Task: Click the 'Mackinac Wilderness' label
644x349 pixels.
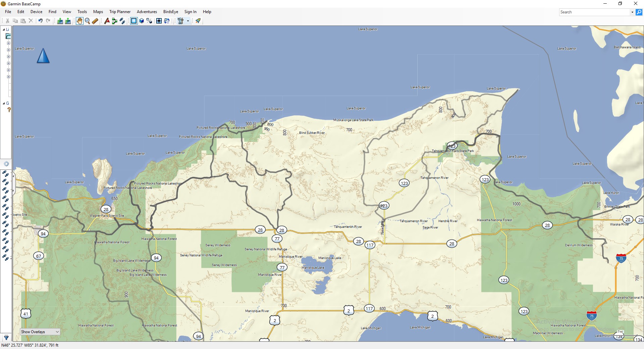Action: click(548, 333)
